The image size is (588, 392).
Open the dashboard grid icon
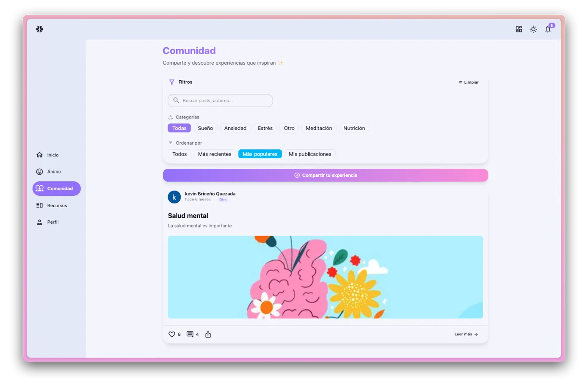[x=519, y=29]
